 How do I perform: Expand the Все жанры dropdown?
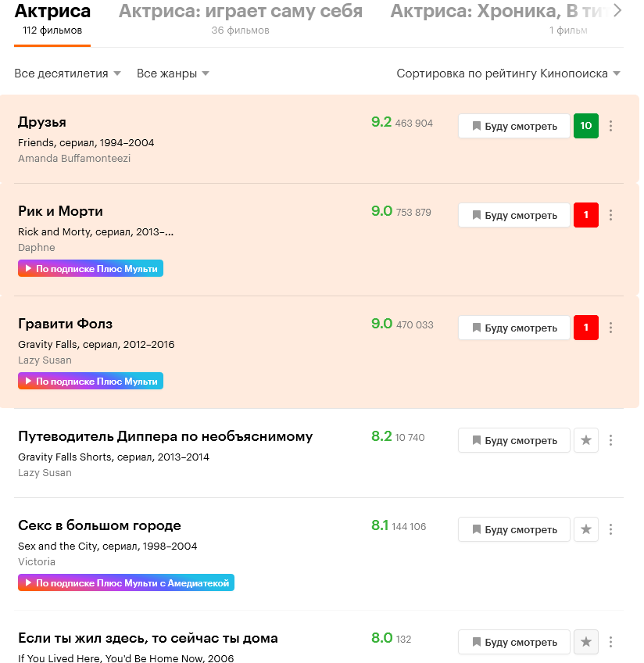coord(173,73)
